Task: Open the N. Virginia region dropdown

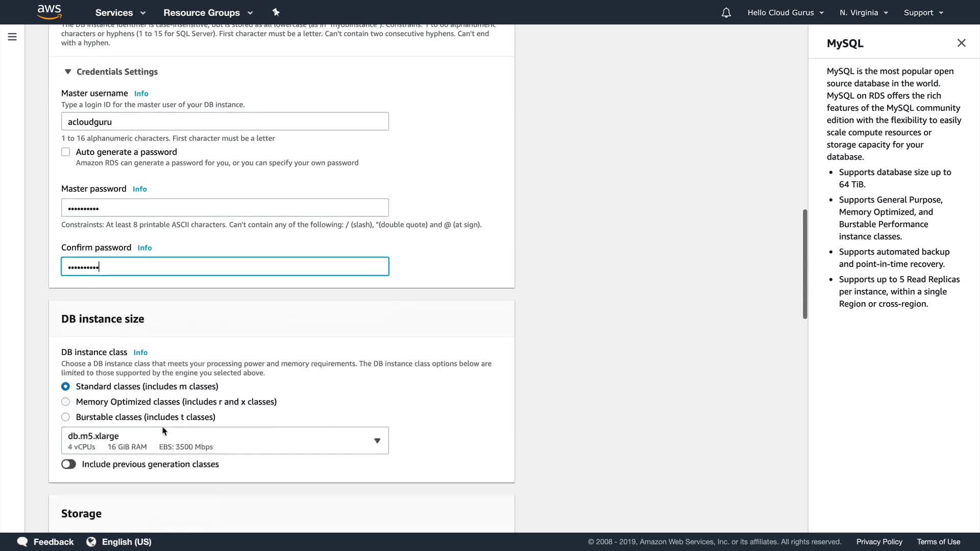Action: tap(864, 13)
